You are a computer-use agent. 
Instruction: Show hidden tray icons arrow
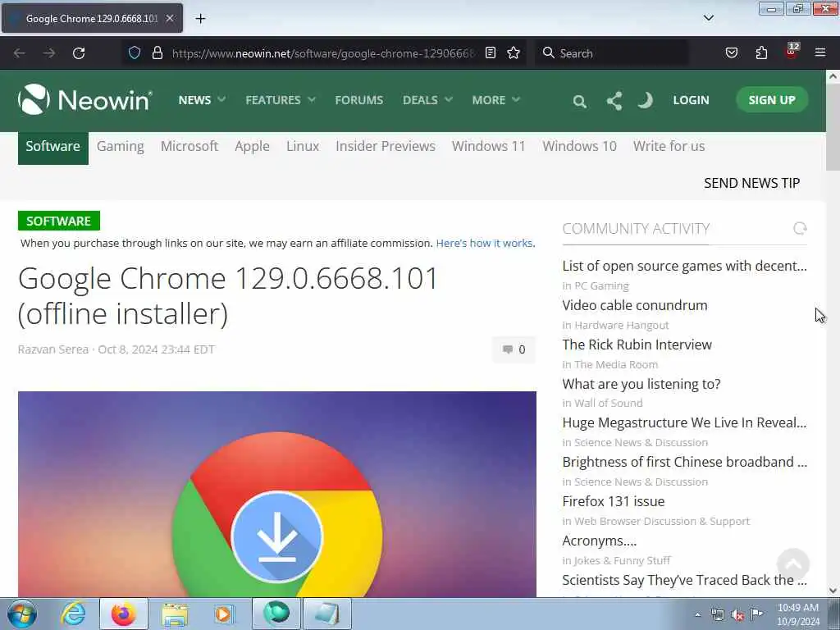click(x=697, y=615)
